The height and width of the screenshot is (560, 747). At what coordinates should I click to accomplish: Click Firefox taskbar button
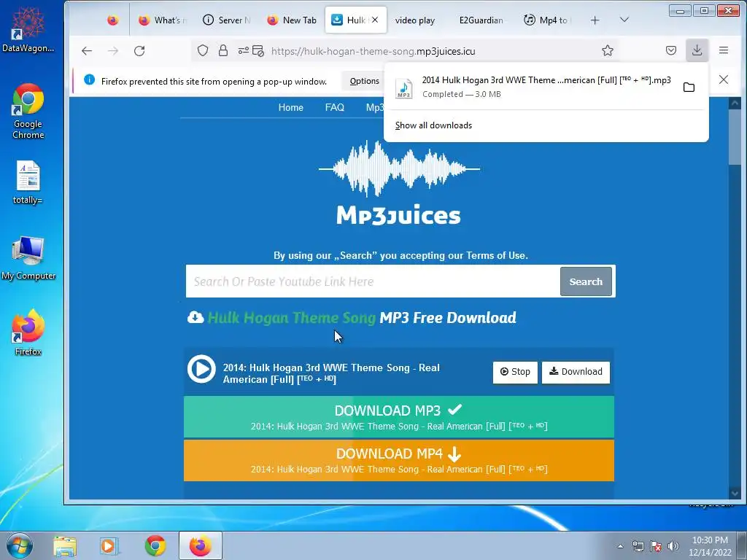201,545
